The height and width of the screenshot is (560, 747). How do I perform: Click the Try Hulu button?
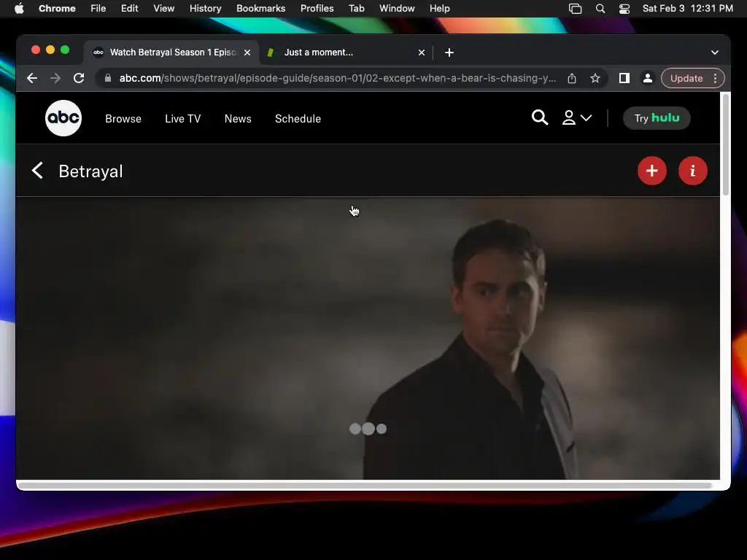pyautogui.click(x=657, y=118)
